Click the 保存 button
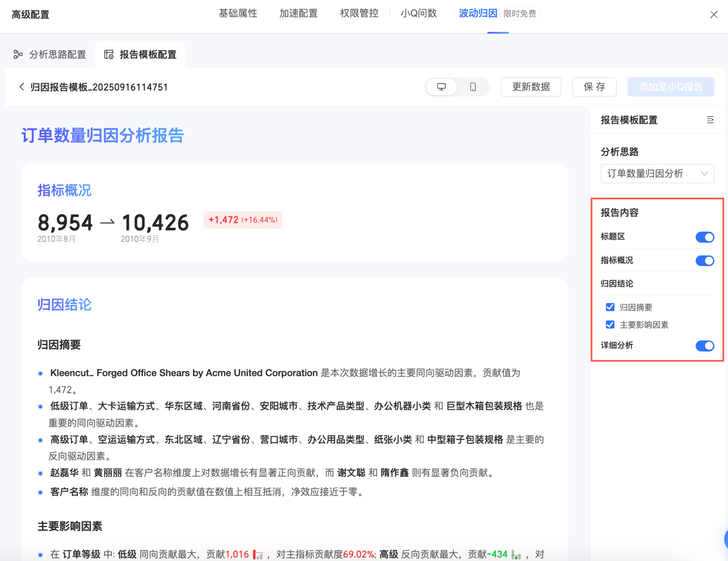 pos(594,87)
